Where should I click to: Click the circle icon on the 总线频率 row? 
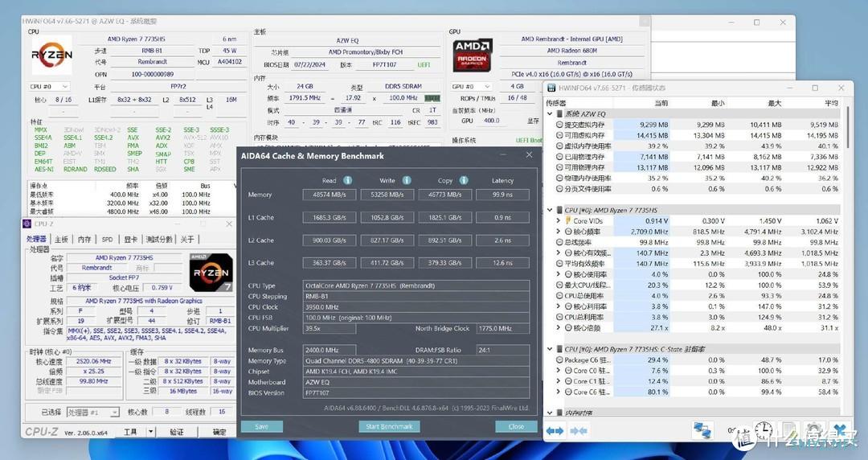click(x=559, y=242)
